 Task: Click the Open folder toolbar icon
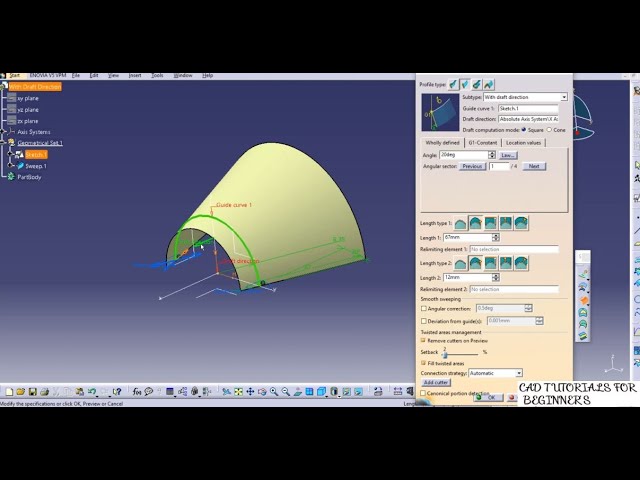[x=21, y=392]
